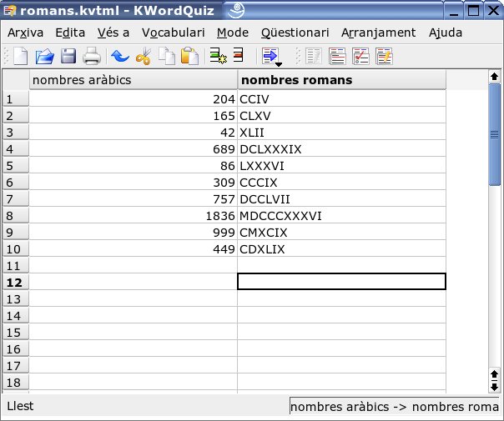Select row 8 header
Image resolution: width=504 pixels, height=421 pixels.
[16, 216]
